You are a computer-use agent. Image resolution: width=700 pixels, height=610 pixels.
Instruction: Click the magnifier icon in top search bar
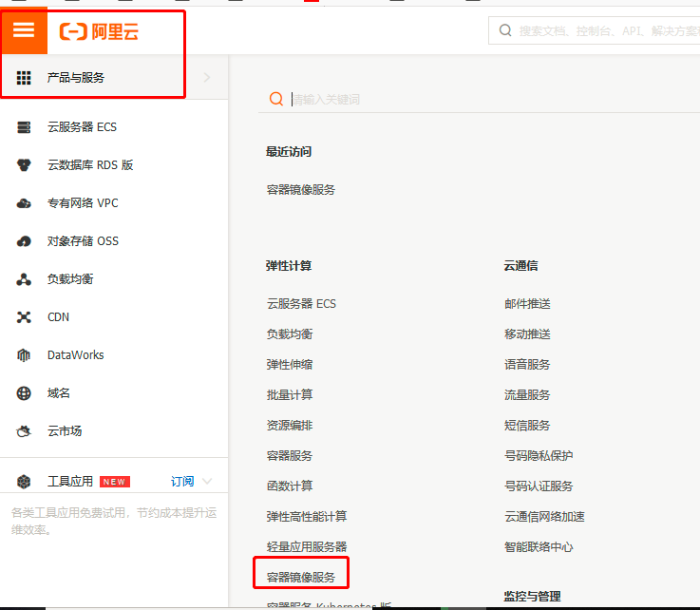pos(505,30)
